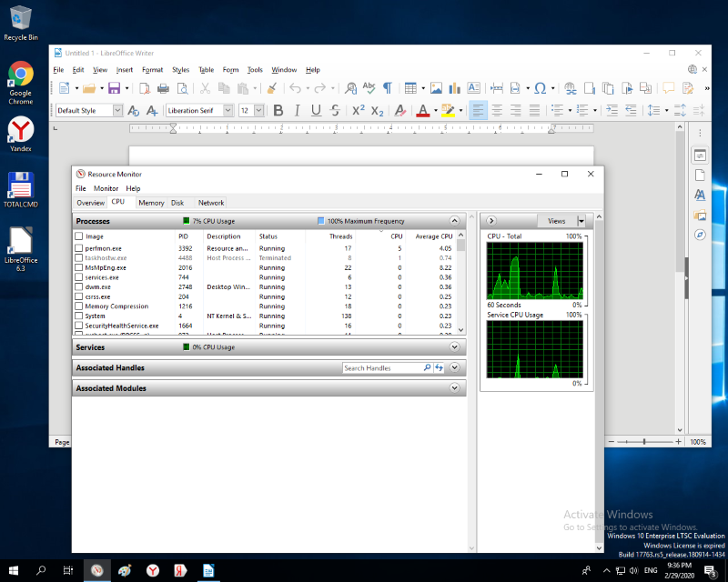Check the Memory Compression process checkbox
728x582 pixels.
[x=79, y=306]
